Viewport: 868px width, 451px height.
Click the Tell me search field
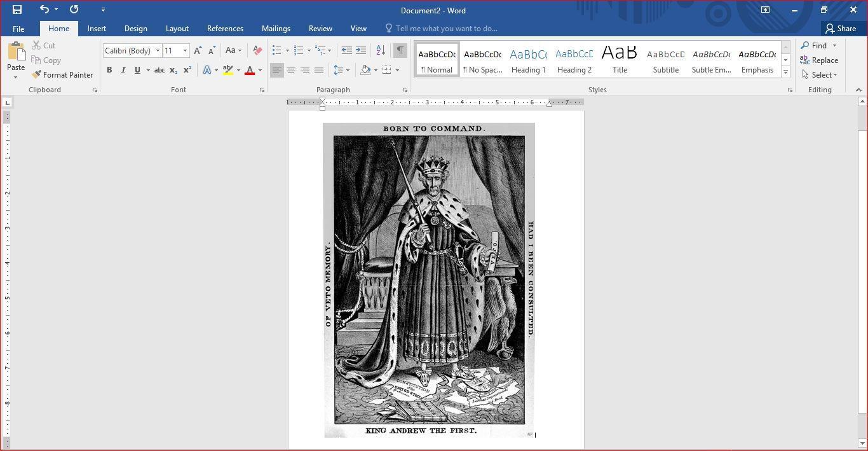pyautogui.click(x=446, y=29)
